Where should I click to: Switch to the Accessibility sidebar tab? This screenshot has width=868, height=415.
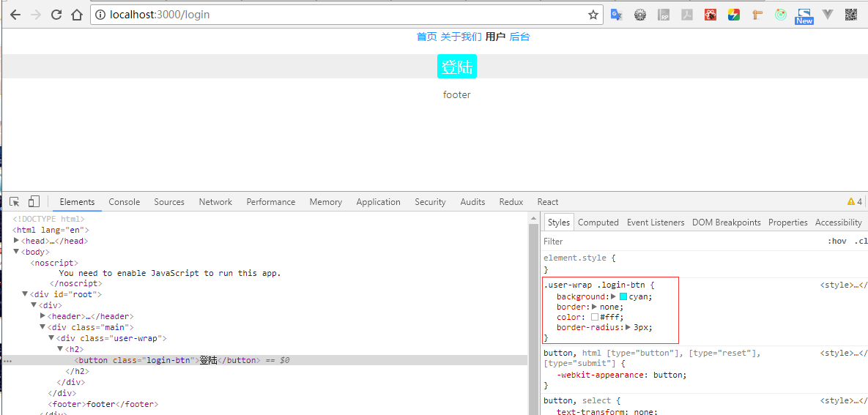point(838,223)
